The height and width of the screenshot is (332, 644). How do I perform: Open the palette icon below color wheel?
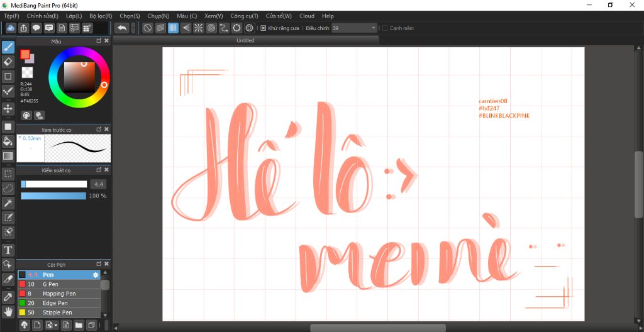pyautogui.click(x=26, y=116)
